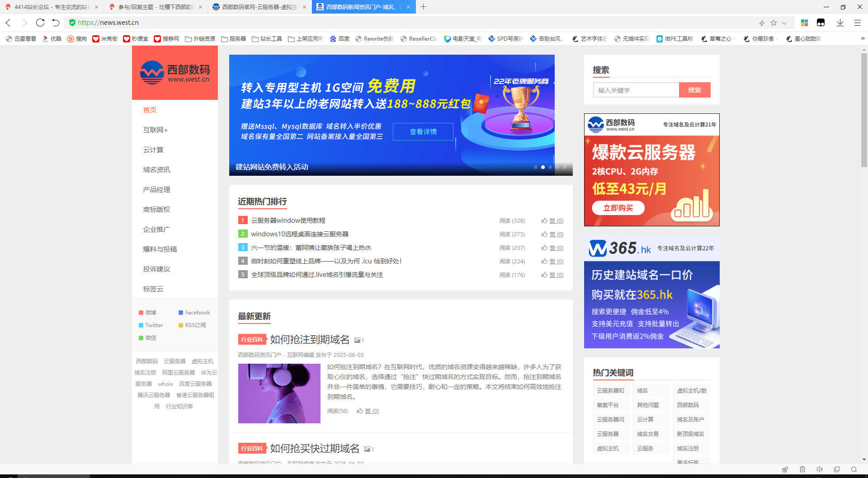Open the 上架应用 bookmark folder
Viewport: 868px width, 478px height.
[x=306, y=39]
